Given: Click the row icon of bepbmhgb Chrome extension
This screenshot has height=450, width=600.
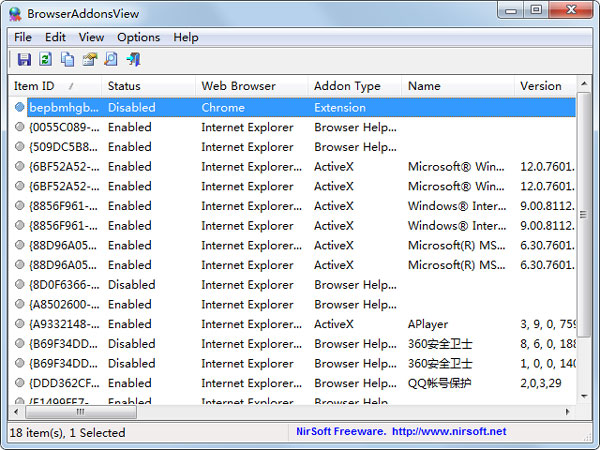Looking at the screenshot, I should (x=20, y=107).
